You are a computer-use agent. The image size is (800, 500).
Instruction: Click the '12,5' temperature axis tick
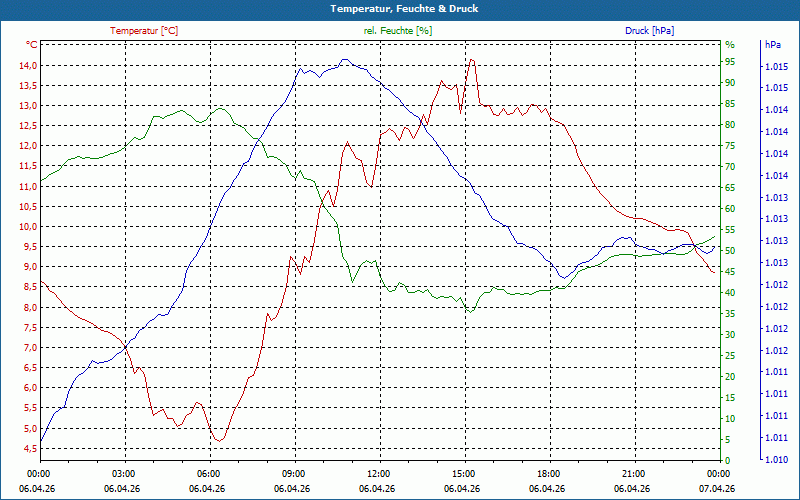point(29,126)
